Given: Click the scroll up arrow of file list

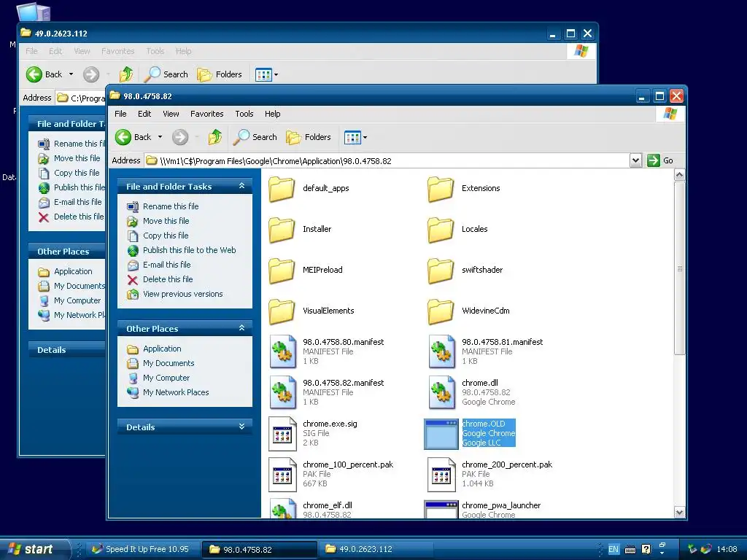Looking at the screenshot, I should pos(679,175).
